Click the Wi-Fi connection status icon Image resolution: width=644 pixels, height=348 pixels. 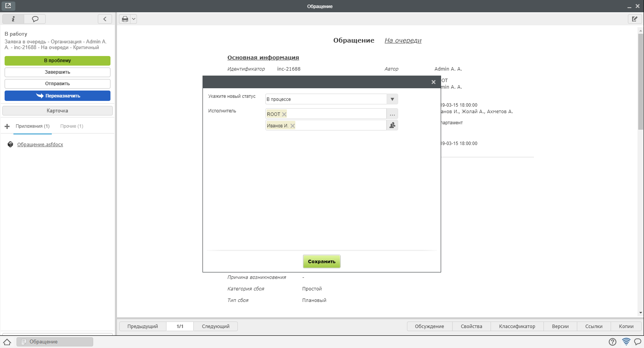tap(626, 341)
